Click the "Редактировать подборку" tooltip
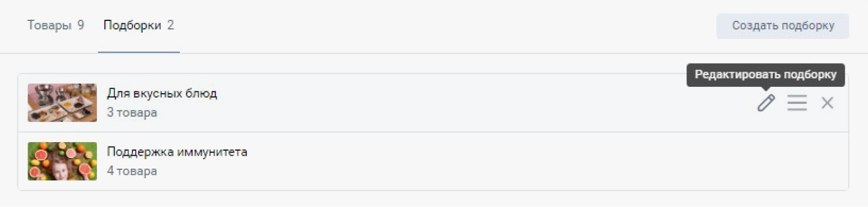 [765, 75]
